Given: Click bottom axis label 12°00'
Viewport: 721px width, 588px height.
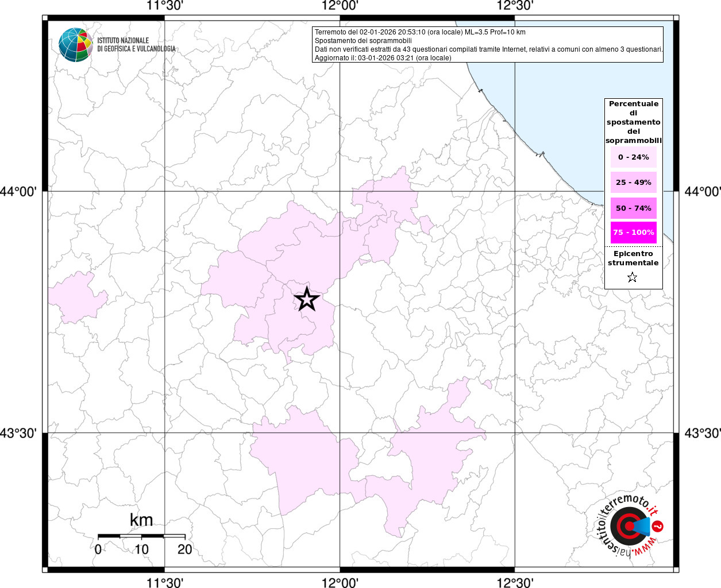Looking at the screenshot, I should click(x=340, y=582).
